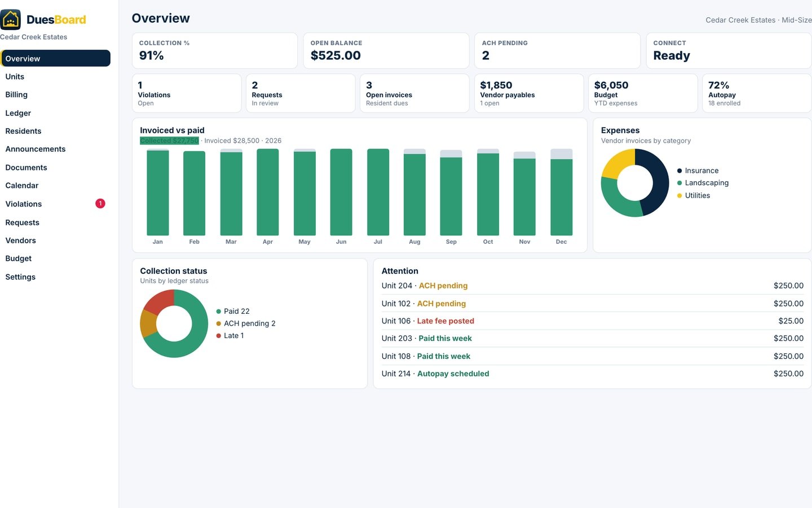Open the Open Balance $525.00 card

386,51
